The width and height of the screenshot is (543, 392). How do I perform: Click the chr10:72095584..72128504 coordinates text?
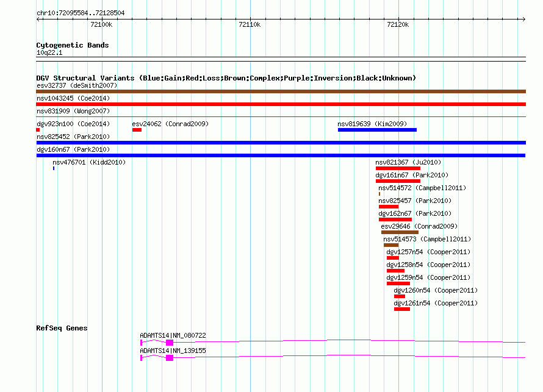pos(81,13)
